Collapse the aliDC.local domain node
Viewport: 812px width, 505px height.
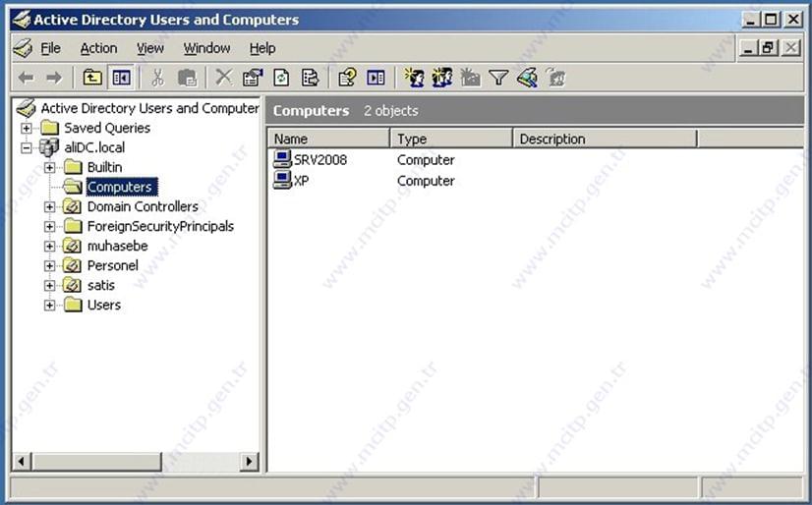pos(26,148)
